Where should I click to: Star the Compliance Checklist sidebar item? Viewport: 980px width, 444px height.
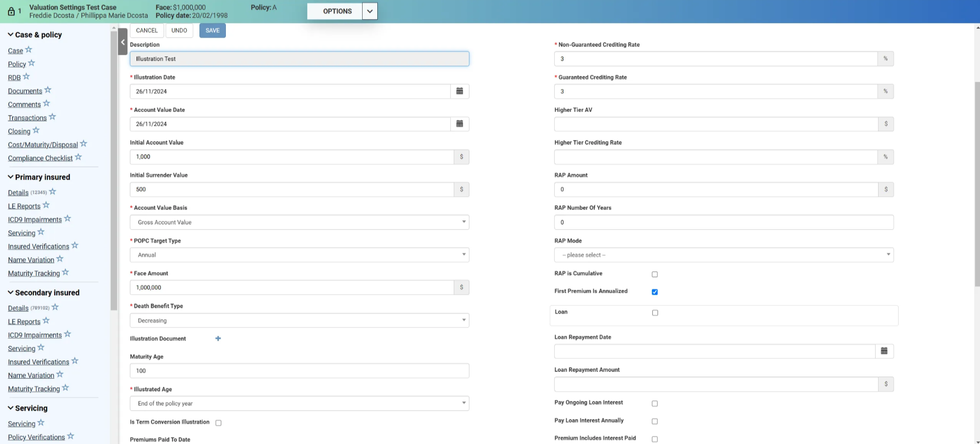(78, 157)
